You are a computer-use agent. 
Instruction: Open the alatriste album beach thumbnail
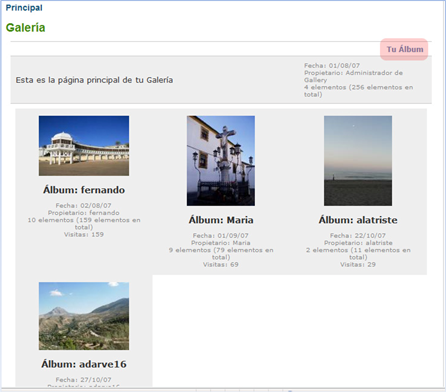tap(358, 161)
